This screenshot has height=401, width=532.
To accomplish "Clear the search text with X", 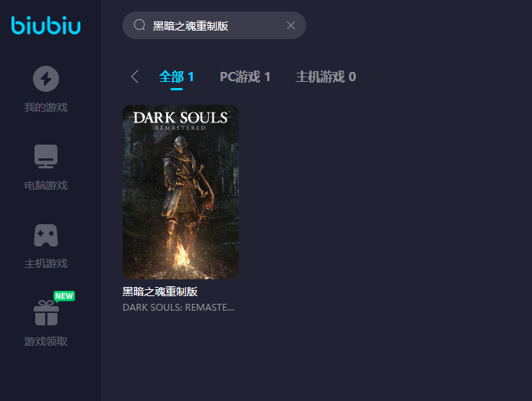I will pyautogui.click(x=291, y=25).
